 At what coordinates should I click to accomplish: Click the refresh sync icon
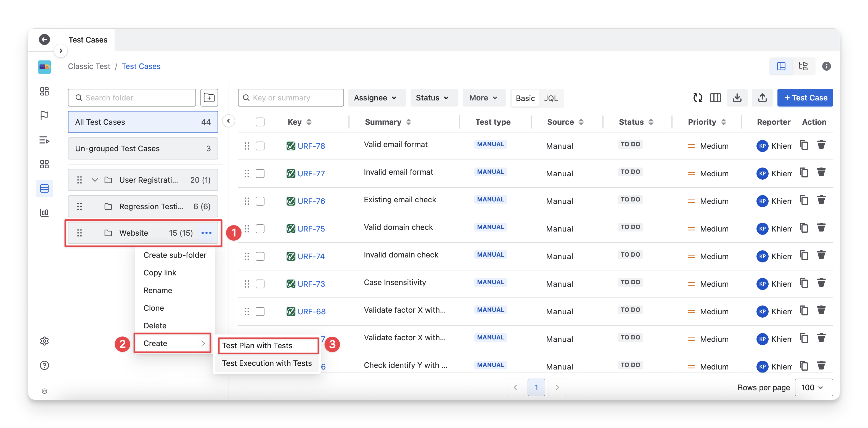[x=697, y=98]
